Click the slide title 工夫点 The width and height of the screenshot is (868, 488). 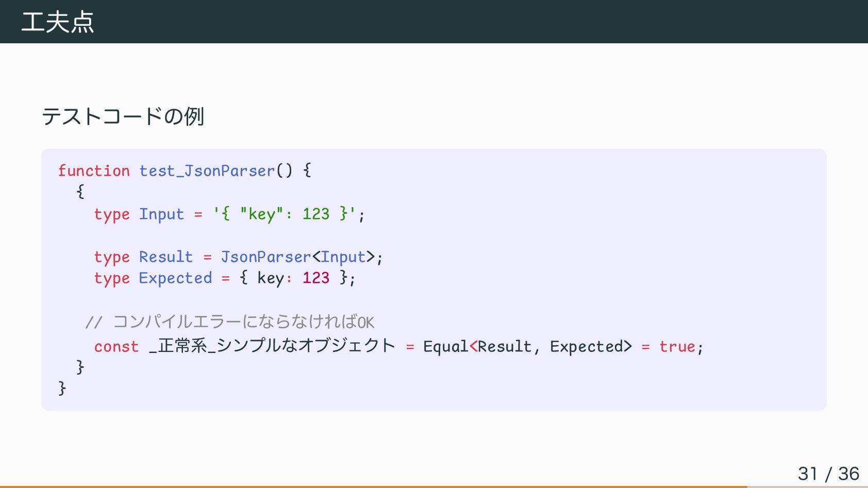(58, 22)
